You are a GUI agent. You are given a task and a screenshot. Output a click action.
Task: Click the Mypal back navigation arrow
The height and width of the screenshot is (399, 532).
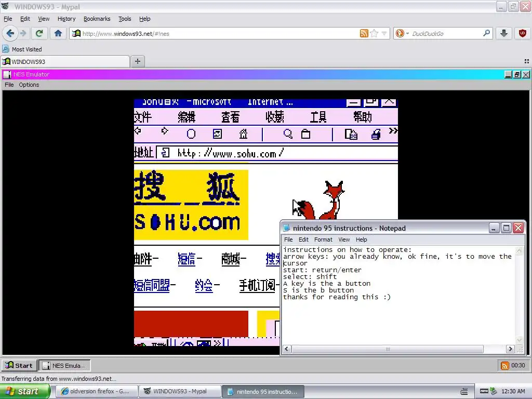point(10,33)
